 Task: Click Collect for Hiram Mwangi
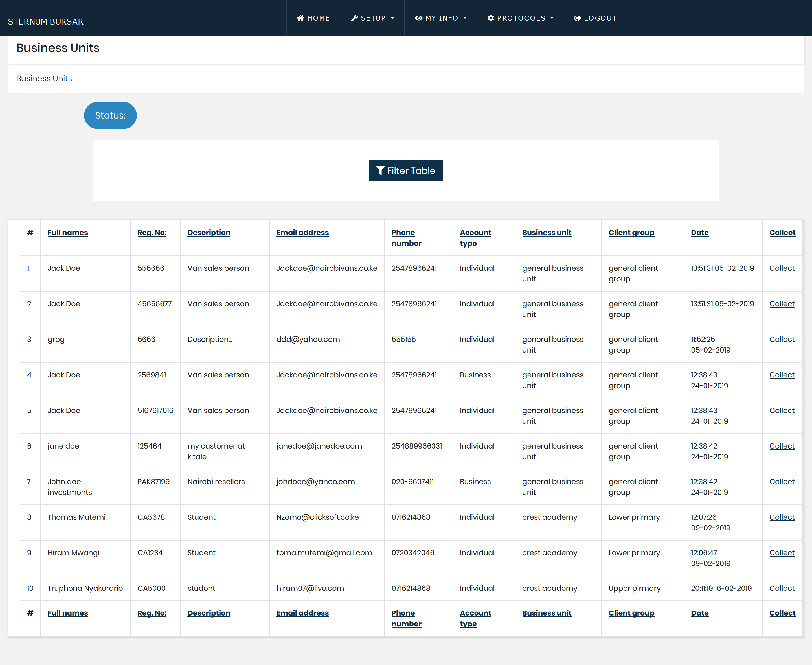pyautogui.click(x=782, y=553)
